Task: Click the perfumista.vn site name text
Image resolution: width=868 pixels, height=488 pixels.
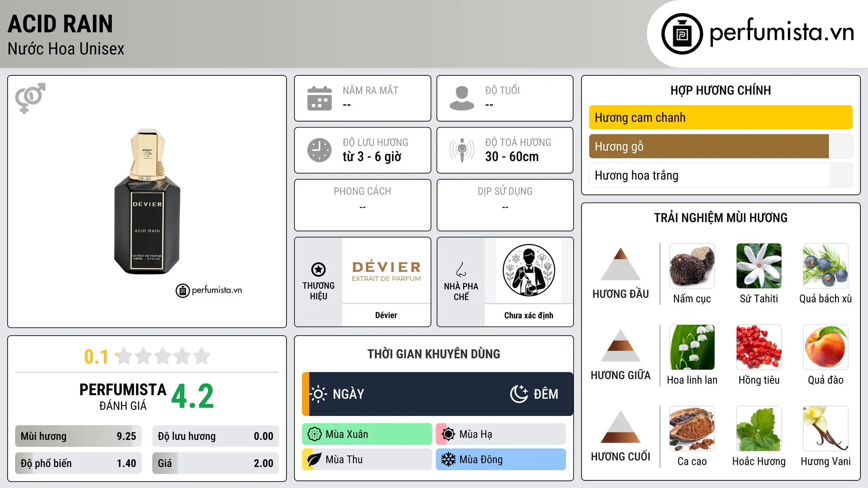Action: [x=782, y=32]
